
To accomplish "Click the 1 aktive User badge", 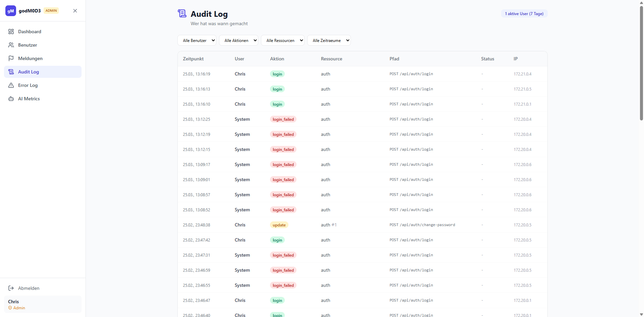I will [524, 14].
